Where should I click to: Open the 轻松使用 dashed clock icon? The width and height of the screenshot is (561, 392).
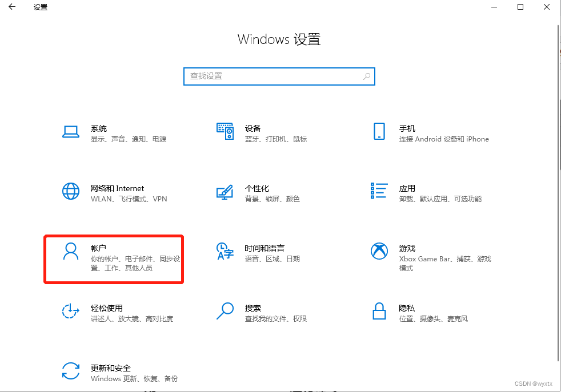pyautogui.click(x=70, y=311)
